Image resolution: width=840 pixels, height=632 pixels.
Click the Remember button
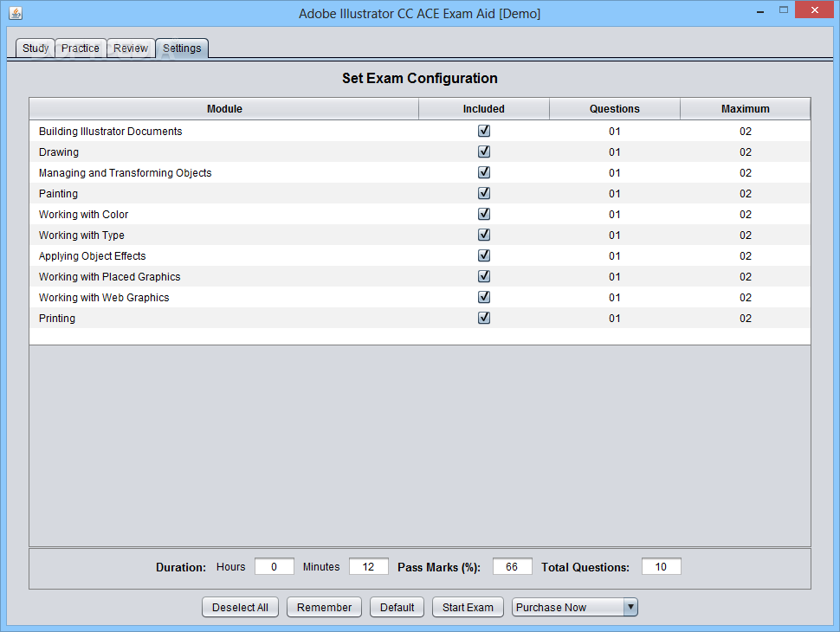click(x=324, y=608)
